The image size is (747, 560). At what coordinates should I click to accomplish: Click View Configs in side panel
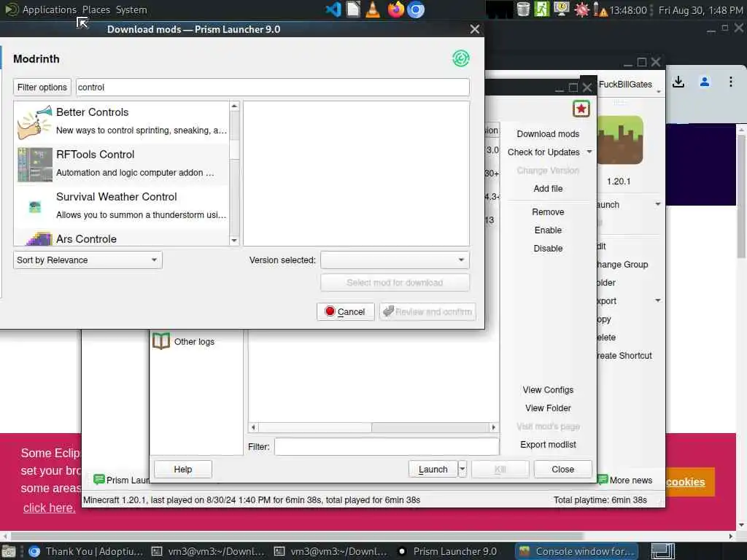(x=548, y=389)
